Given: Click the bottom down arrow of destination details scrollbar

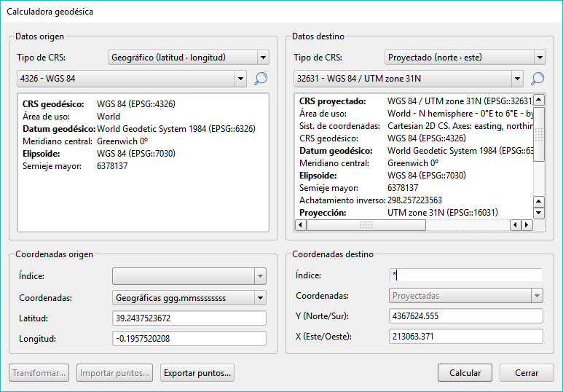Looking at the screenshot, I should coord(539,213).
